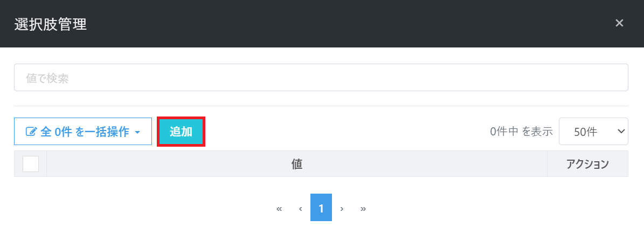The height and width of the screenshot is (240, 644).
Task: Click the 値で検索 search field
Action: tap(321, 77)
